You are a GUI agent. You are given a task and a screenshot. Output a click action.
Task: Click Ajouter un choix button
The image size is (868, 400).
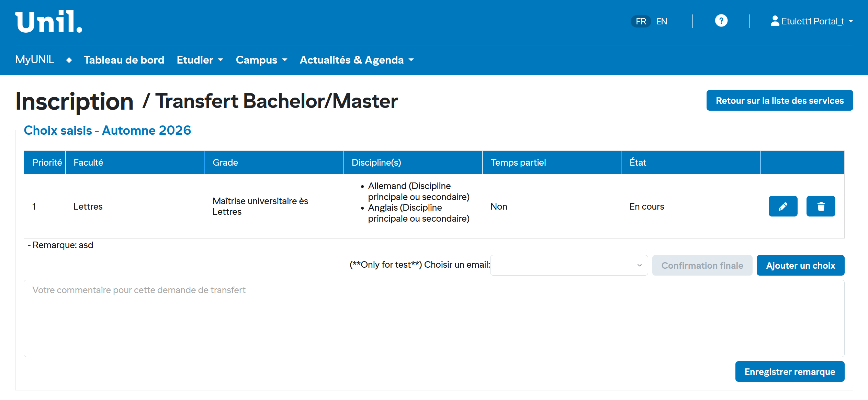click(x=800, y=266)
